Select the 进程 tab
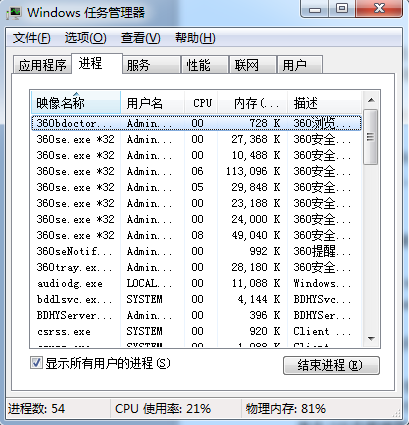The image size is (409, 425). point(97,63)
